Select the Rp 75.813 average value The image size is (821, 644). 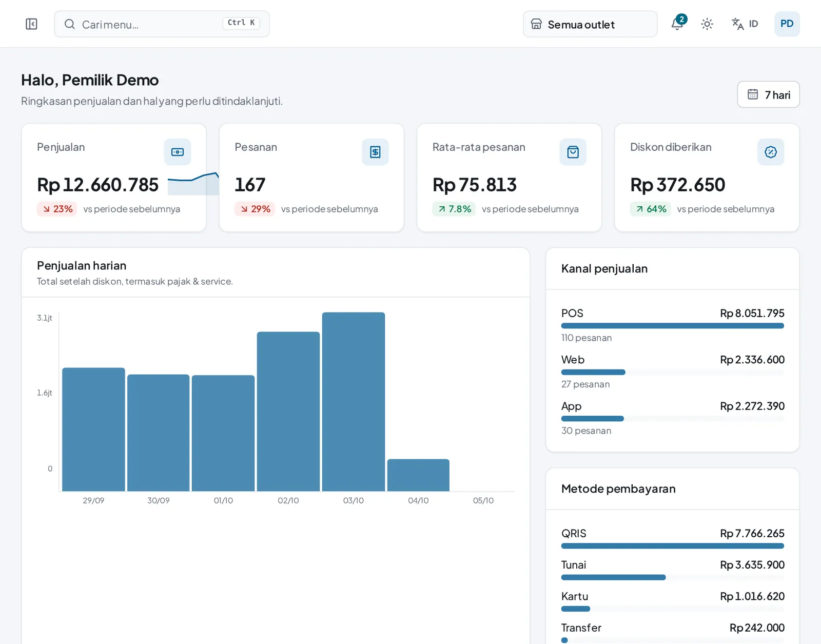(474, 185)
